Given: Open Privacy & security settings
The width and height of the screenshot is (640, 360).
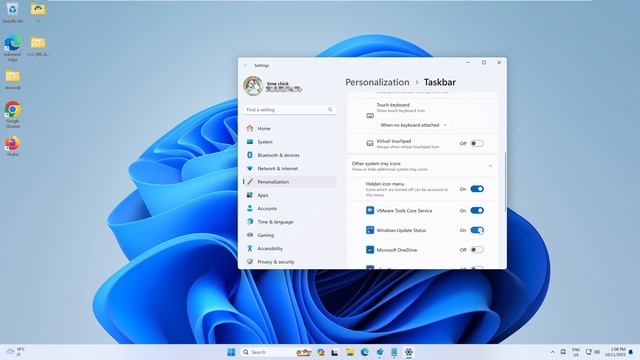Looking at the screenshot, I should [290, 262].
